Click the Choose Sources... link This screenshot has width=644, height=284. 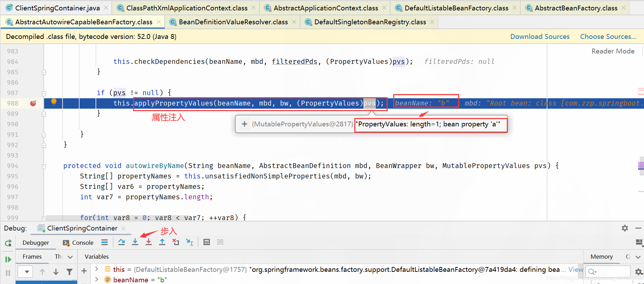(x=608, y=36)
